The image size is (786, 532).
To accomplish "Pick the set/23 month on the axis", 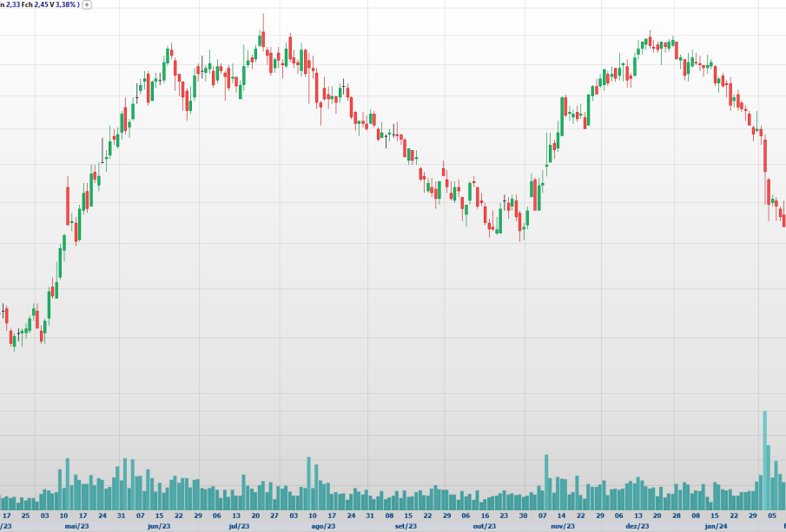I will click(405, 526).
